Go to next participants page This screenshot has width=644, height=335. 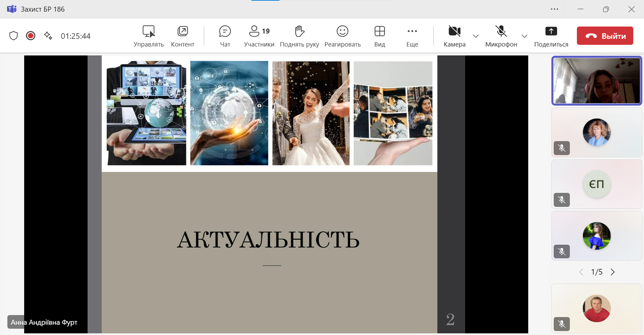pyautogui.click(x=612, y=272)
